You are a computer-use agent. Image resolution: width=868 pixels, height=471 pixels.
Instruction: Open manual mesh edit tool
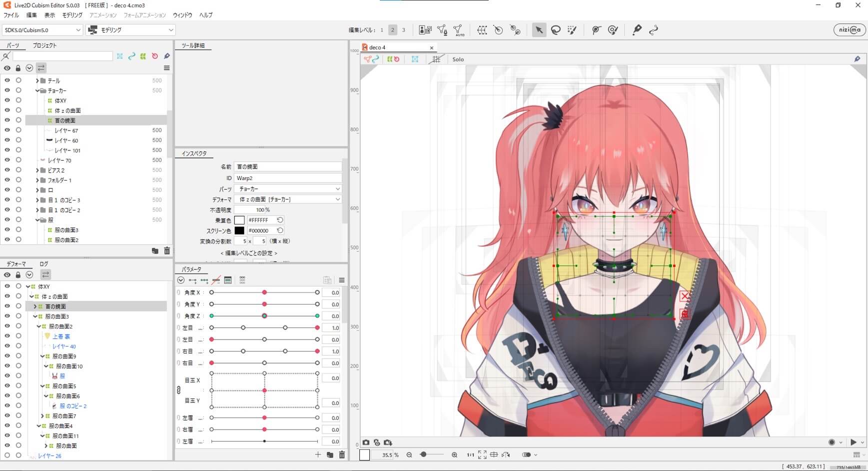pos(442,30)
